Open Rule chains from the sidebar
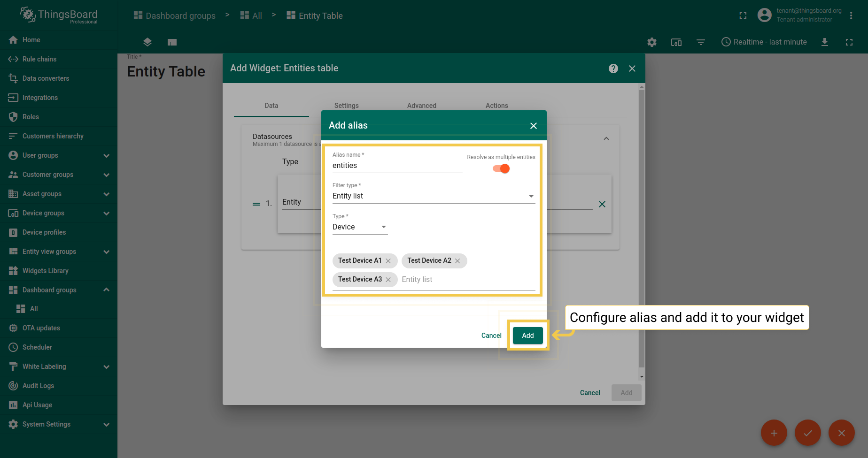Image resolution: width=868 pixels, height=458 pixels. point(39,59)
